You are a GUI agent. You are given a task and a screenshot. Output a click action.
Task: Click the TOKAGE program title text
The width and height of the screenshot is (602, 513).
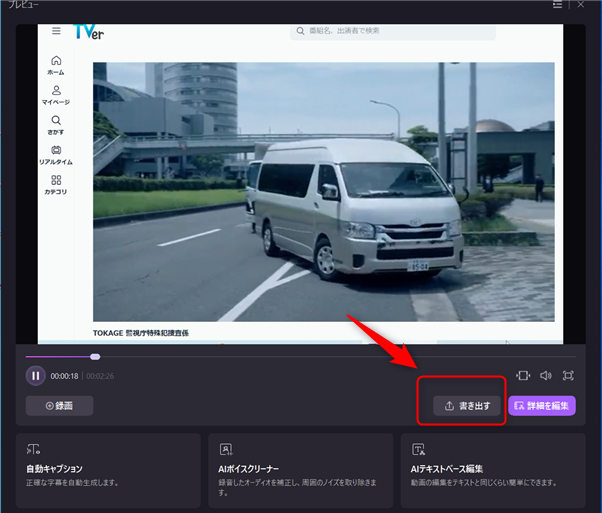pos(141,333)
